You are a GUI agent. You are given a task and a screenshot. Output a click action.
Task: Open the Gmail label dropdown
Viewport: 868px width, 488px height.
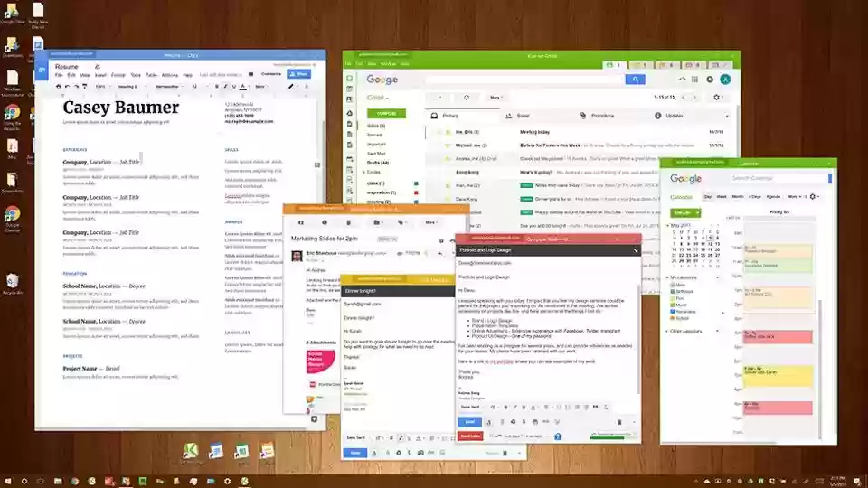click(x=378, y=98)
